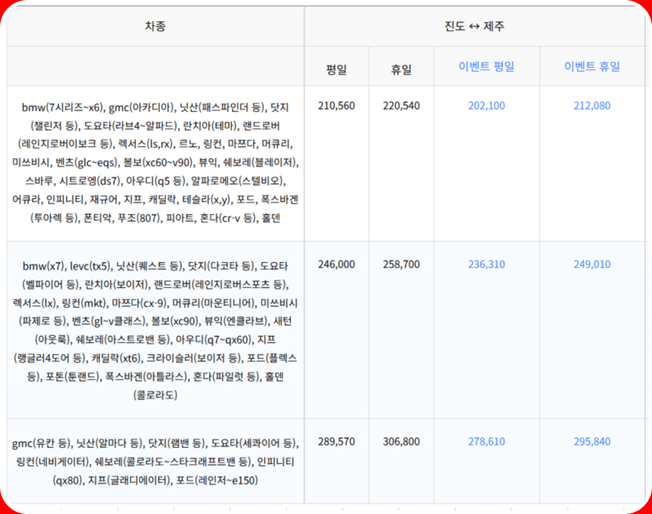Click the 220,540 holiday fare
Screen dimensions: 652x514
(401, 106)
